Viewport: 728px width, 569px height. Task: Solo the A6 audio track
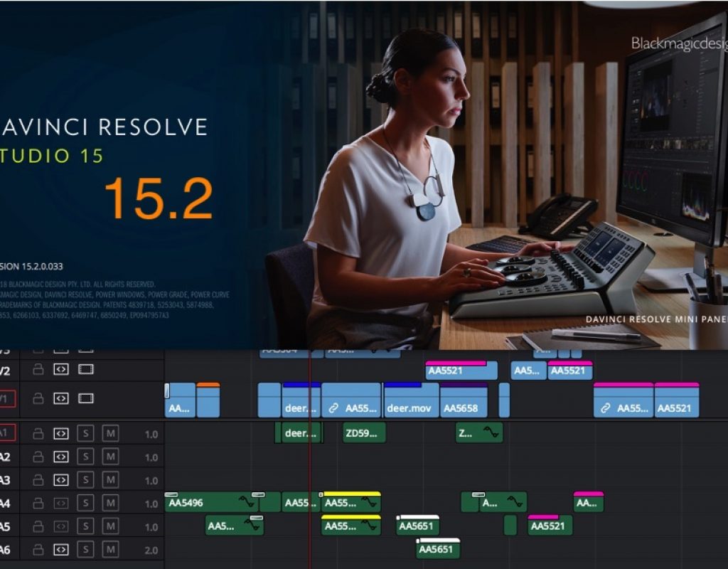coord(85,550)
